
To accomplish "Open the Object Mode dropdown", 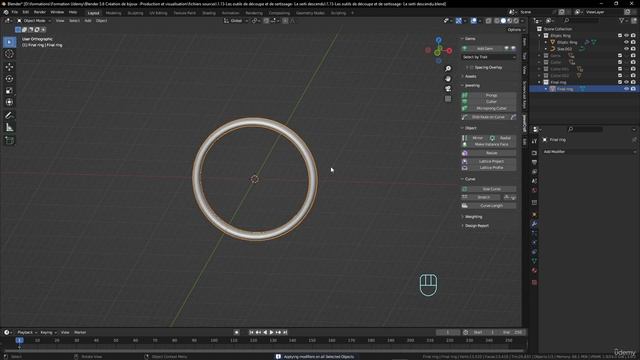I will click(x=34, y=21).
